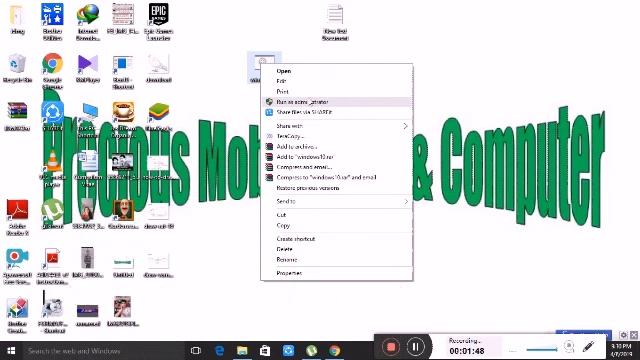Open the yellow folder desktop icon
This screenshot has height=360, width=640.
pos(17,19)
